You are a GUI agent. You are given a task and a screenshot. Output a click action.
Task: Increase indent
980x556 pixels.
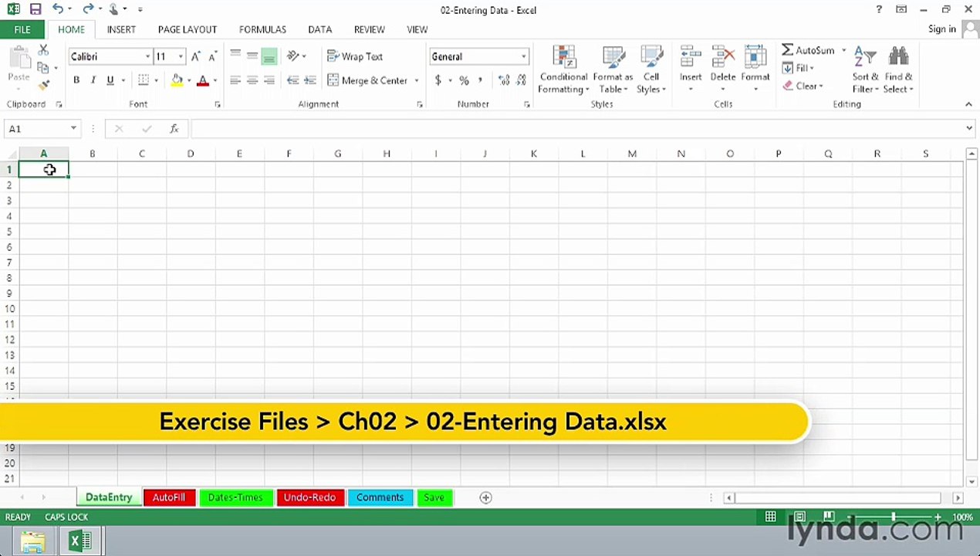click(x=309, y=80)
